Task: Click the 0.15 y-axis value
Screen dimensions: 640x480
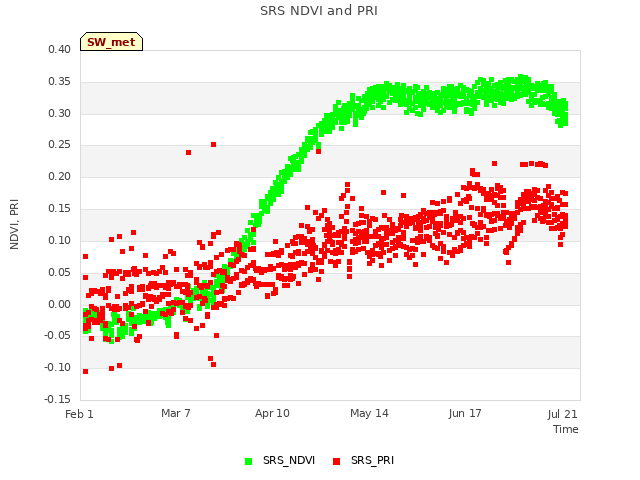Action: [59, 208]
